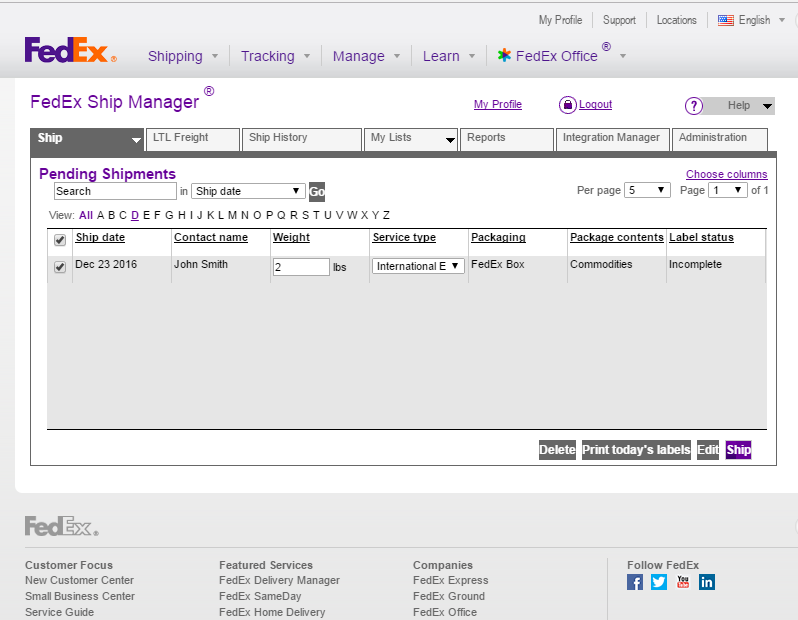Sort by Packaging column header
The height and width of the screenshot is (620, 798).
(x=498, y=237)
